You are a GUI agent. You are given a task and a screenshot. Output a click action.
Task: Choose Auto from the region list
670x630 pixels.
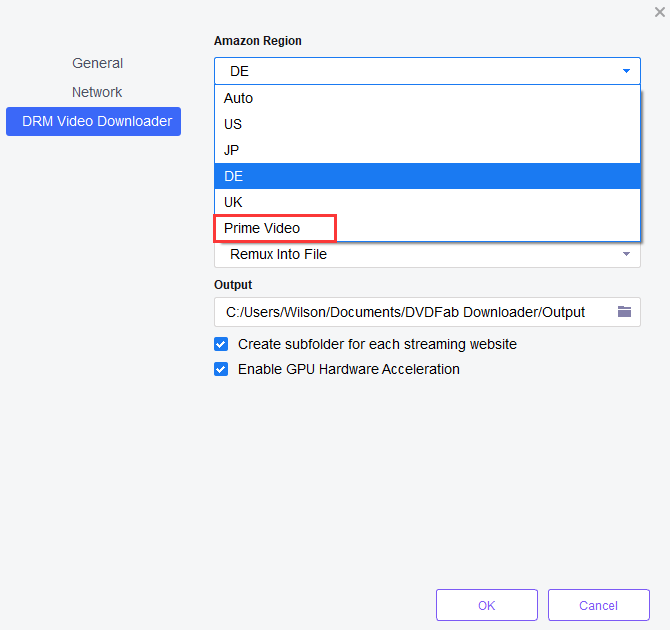[x=238, y=98]
